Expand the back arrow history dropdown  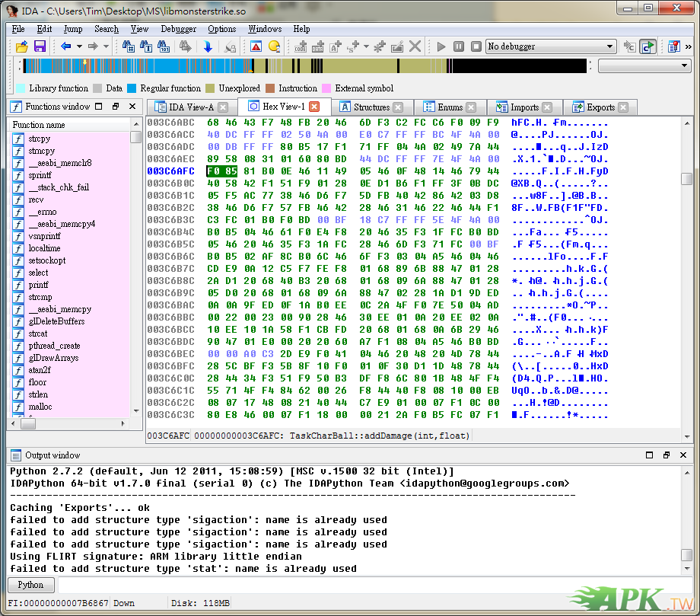(80, 46)
